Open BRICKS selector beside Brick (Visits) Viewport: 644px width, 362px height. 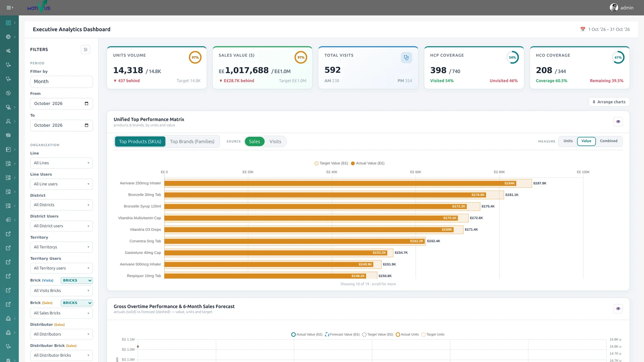[77, 281]
